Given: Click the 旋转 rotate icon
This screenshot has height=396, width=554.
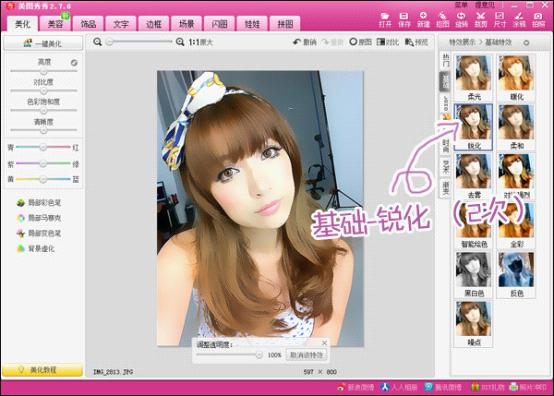Looking at the screenshot, I should 461,20.
